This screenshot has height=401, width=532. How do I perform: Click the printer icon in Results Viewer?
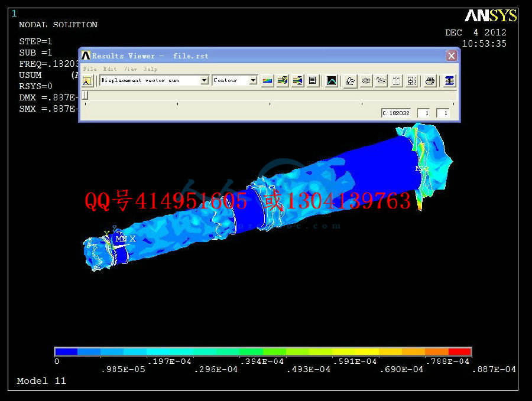tap(430, 81)
